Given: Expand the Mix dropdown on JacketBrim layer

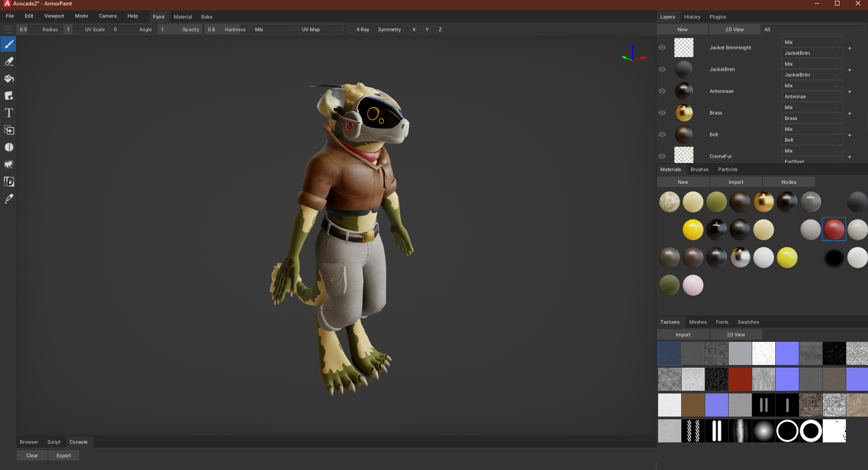Looking at the screenshot, I should (811, 64).
